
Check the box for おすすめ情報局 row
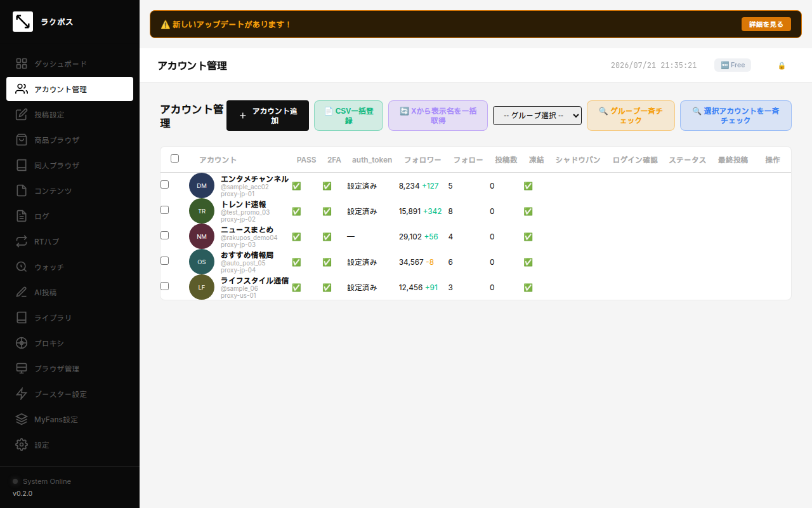164,260
